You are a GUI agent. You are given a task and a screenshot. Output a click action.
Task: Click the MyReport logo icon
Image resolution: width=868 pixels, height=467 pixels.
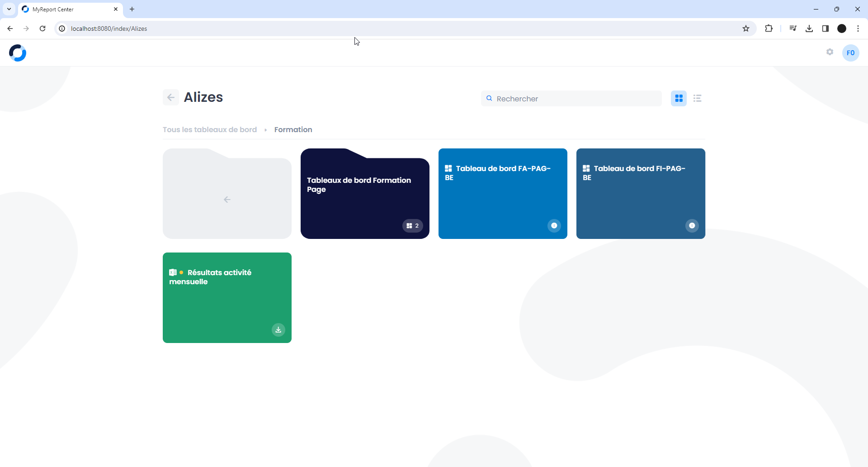[x=18, y=53]
